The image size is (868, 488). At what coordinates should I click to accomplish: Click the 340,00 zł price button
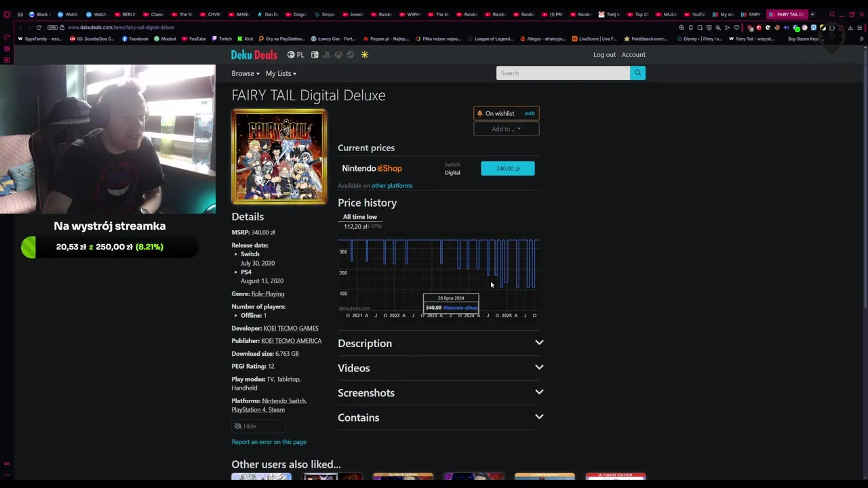(508, 169)
